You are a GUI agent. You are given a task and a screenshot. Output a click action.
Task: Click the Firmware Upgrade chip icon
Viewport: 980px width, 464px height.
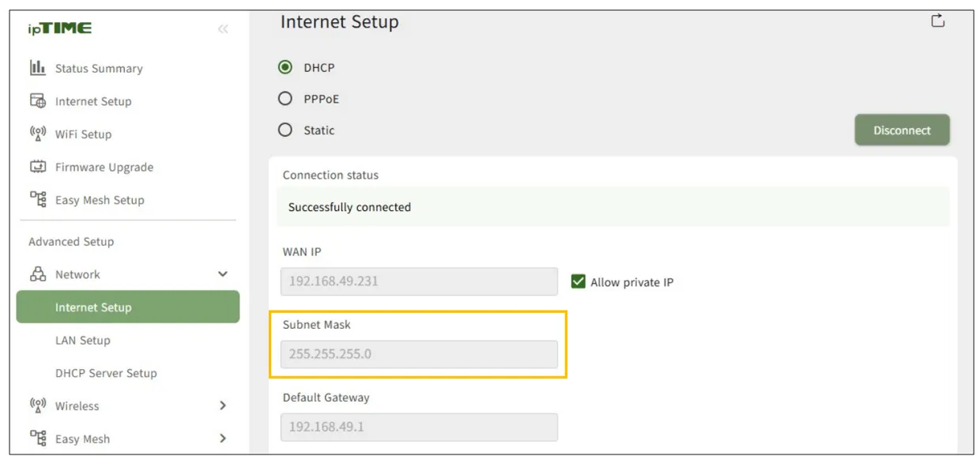[37, 167]
